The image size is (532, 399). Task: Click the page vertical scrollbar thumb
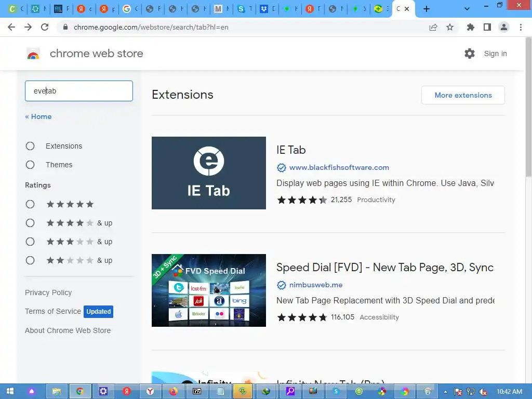tap(528, 107)
